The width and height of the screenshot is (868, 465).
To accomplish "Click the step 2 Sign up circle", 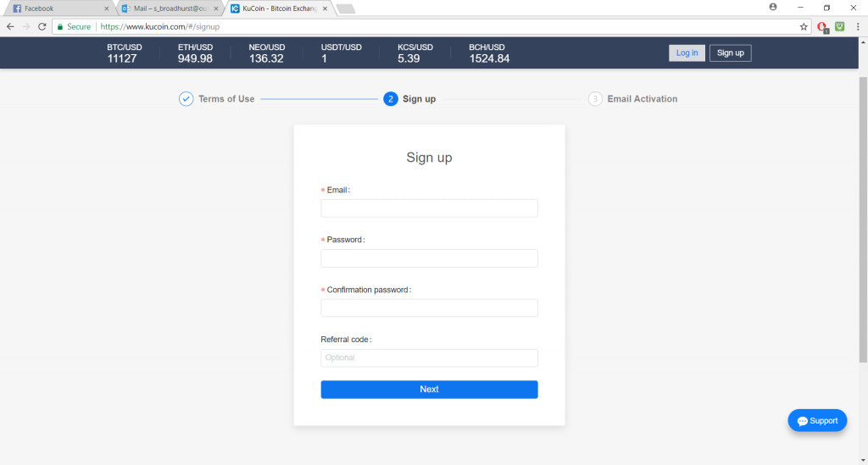I will tap(390, 99).
